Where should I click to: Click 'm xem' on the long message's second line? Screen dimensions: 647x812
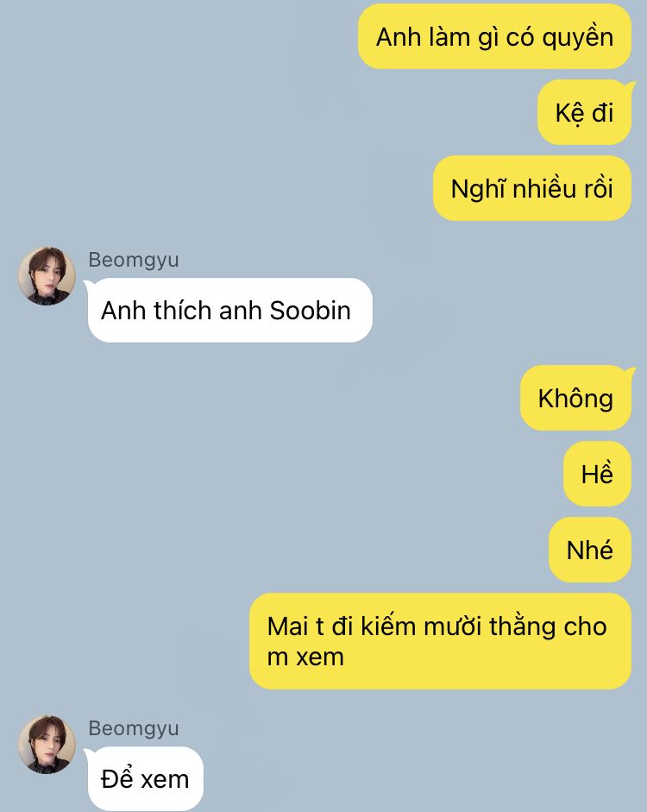click(x=305, y=658)
